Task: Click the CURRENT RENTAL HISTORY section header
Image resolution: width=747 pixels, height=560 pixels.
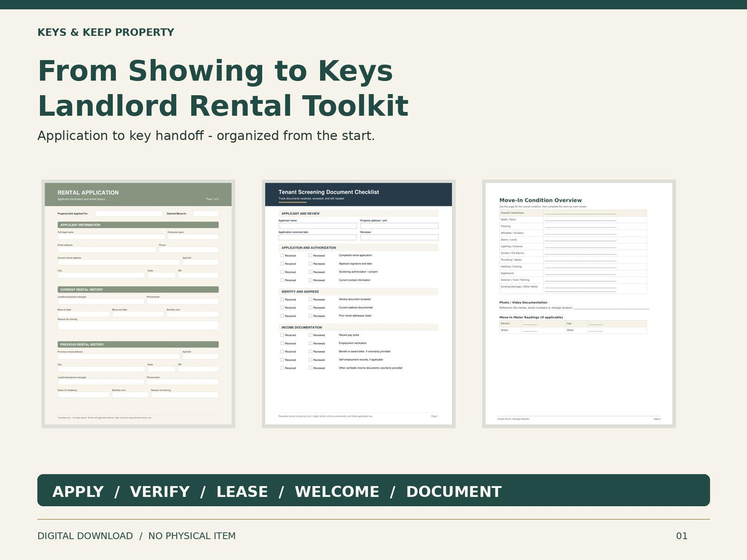Action: coord(138,289)
